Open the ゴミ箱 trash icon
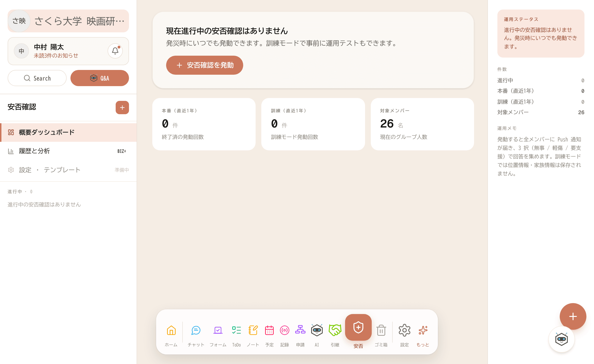Viewport: 594px width, 364px height. coord(381,330)
